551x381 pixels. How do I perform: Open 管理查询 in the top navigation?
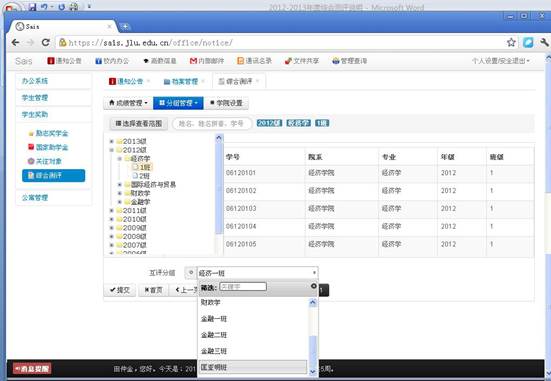pyautogui.click(x=350, y=61)
